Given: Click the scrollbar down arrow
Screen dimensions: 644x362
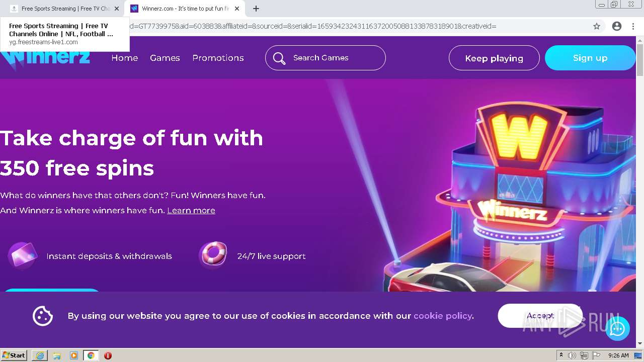Looking at the screenshot, I should point(639,344).
